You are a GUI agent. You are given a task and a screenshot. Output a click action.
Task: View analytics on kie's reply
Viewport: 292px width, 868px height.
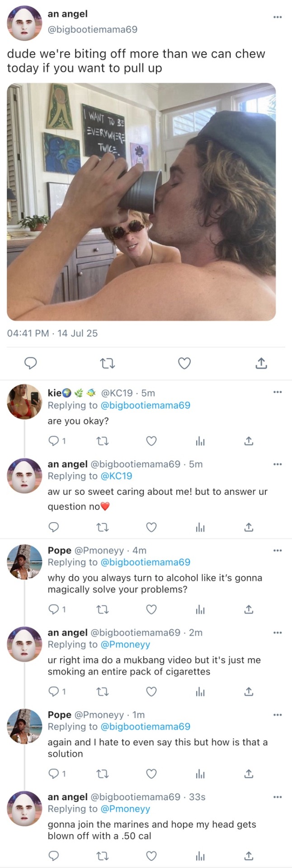200,441
